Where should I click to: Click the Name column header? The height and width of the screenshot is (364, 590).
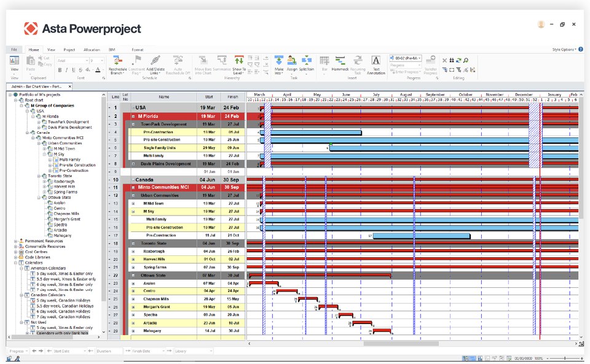pyautogui.click(x=163, y=97)
